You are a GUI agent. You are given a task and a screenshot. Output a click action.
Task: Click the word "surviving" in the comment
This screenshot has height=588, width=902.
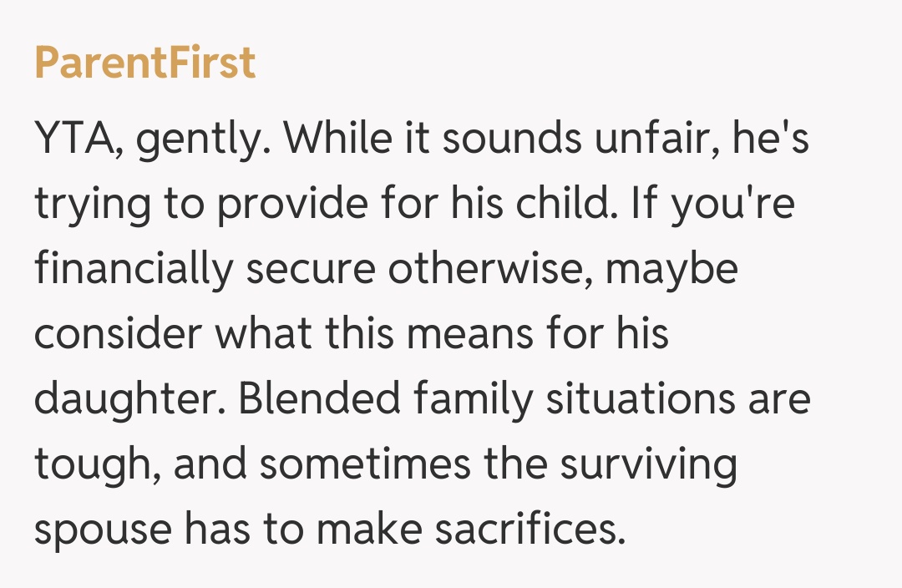pos(648,466)
